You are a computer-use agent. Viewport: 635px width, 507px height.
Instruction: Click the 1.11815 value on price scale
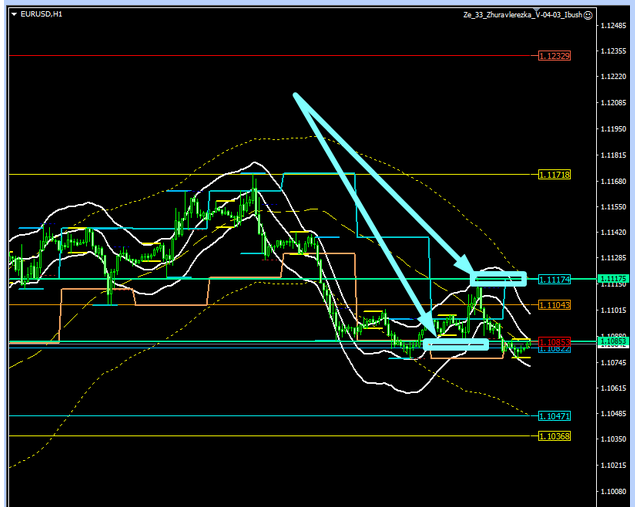[x=612, y=155]
